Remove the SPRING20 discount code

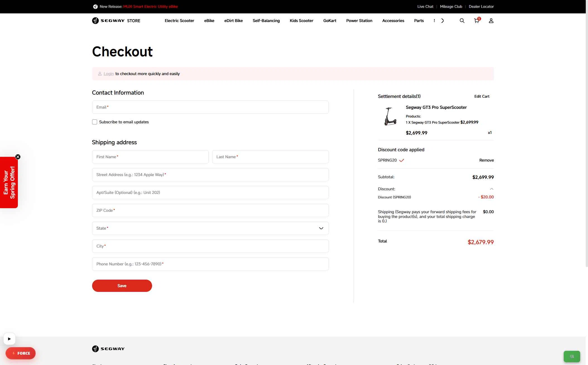click(486, 160)
